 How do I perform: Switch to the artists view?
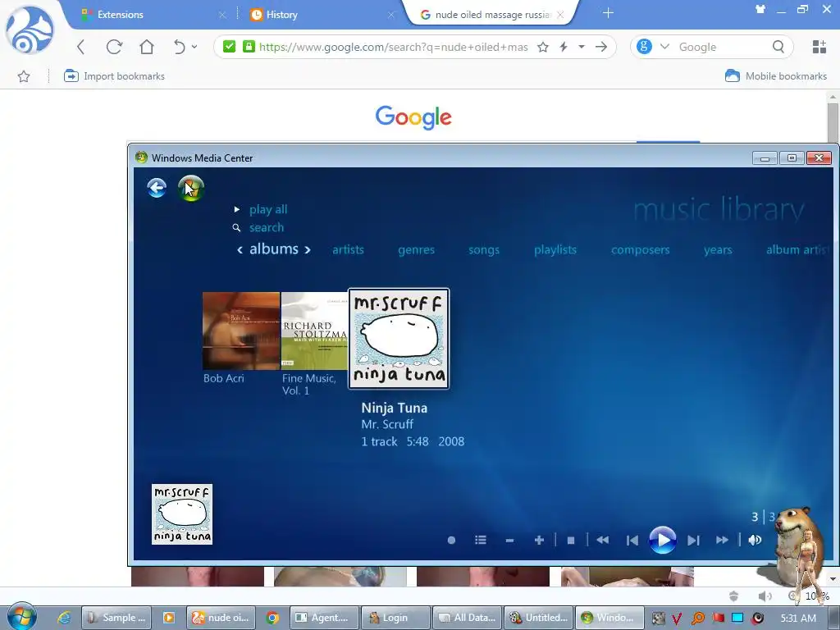348,249
